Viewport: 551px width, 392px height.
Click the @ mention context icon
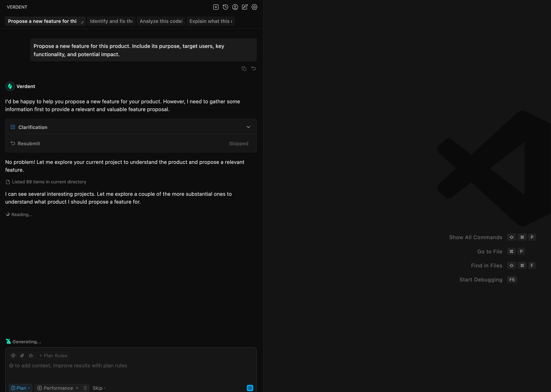[13, 355]
